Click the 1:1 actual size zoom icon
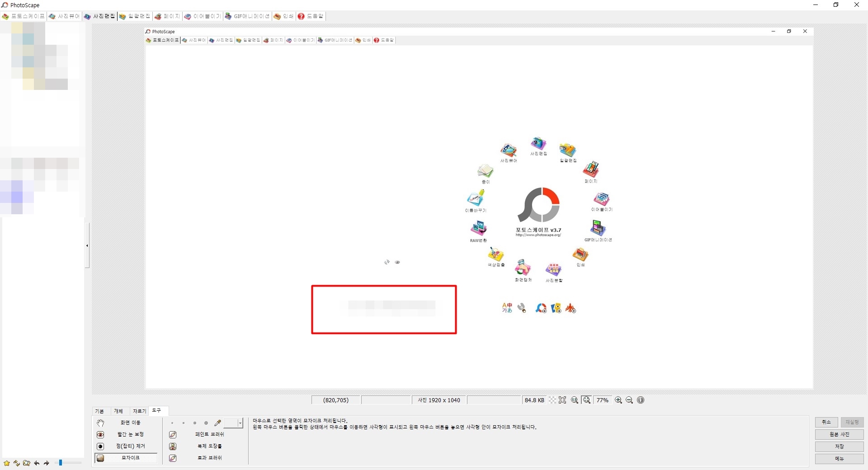The image size is (868, 470). coord(575,400)
